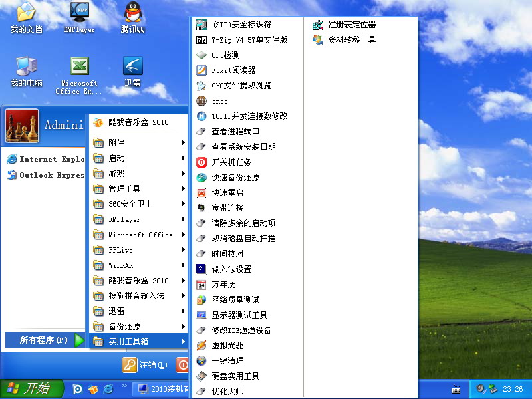Expand the Microsoft Office folder arrow
532x399 pixels.
coord(184,235)
